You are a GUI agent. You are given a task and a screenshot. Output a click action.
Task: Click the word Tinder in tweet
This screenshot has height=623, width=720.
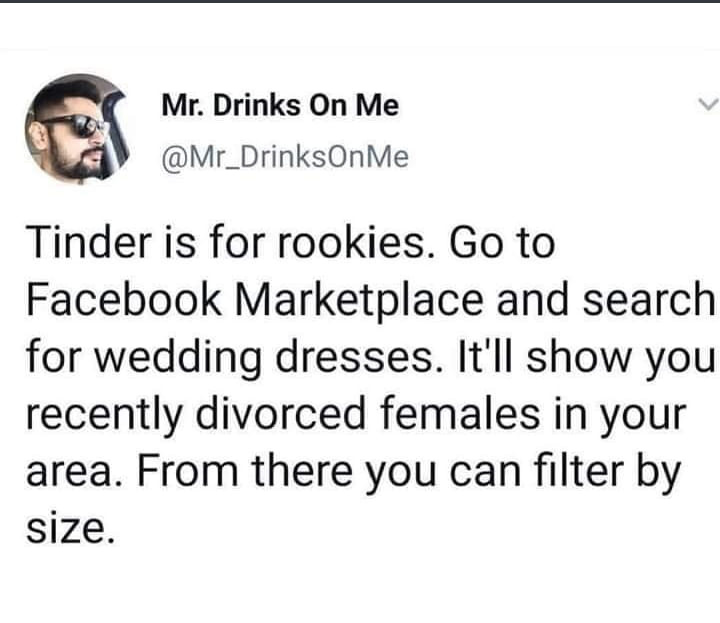point(89,243)
